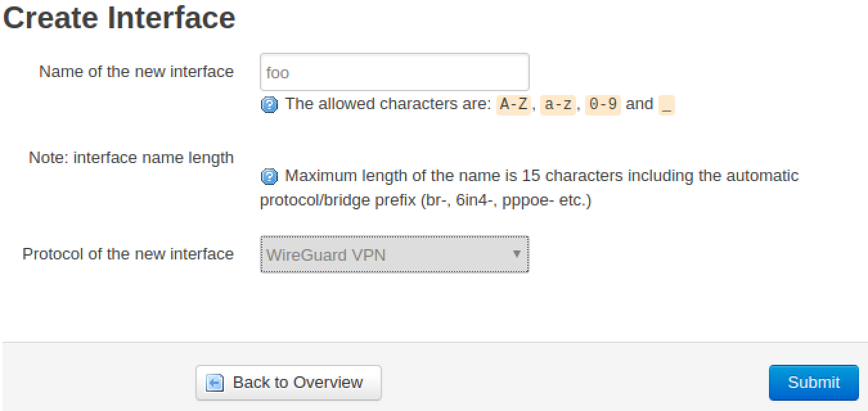Image resolution: width=868 pixels, height=411 pixels.
Task: Click the 'protocol/bridge prefix' description line
Action: [x=425, y=200]
